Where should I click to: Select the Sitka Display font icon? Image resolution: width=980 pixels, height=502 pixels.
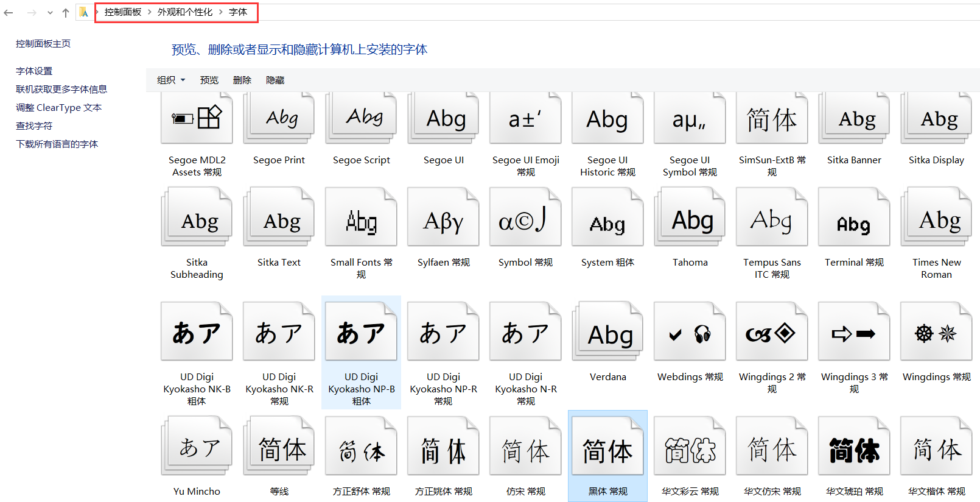[x=936, y=118]
